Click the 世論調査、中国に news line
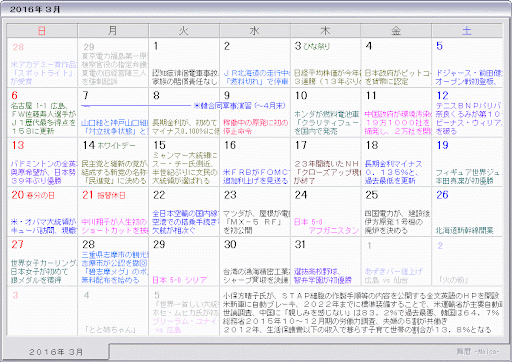 361,313
